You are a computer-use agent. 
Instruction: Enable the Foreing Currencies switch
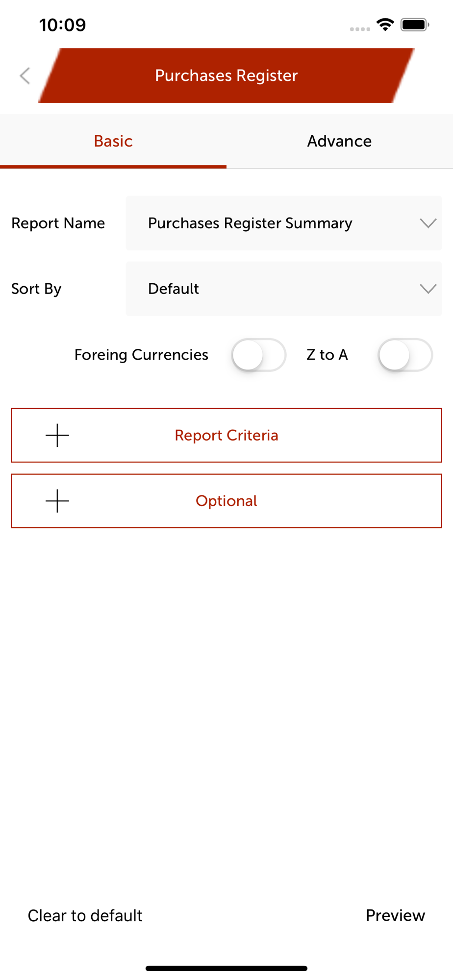(259, 355)
